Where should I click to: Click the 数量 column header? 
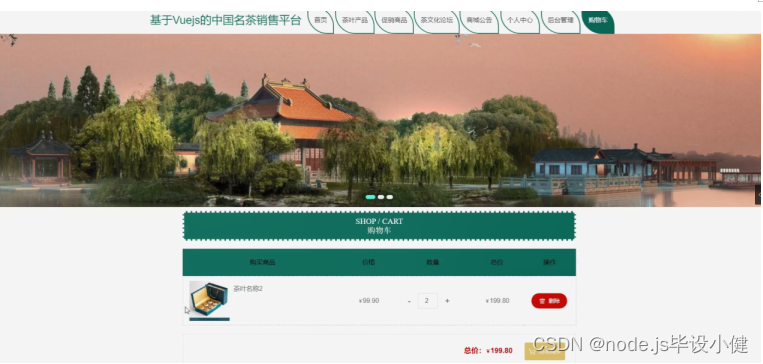click(433, 262)
